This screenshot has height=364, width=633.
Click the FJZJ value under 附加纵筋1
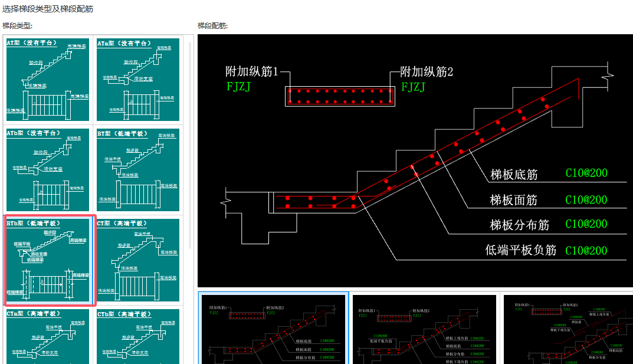[238, 87]
